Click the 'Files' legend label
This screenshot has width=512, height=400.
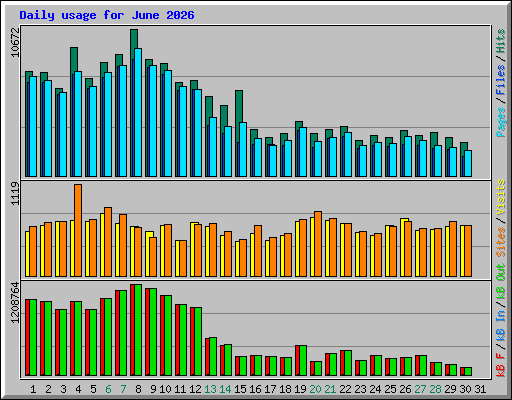(501, 80)
